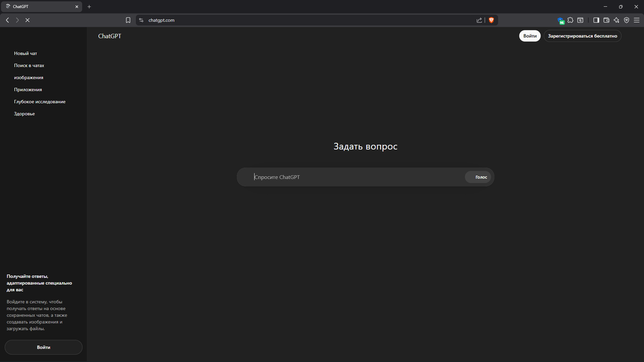The width and height of the screenshot is (644, 362).
Task: Click the browser forward arrow
Action: pyautogui.click(x=17, y=20)
